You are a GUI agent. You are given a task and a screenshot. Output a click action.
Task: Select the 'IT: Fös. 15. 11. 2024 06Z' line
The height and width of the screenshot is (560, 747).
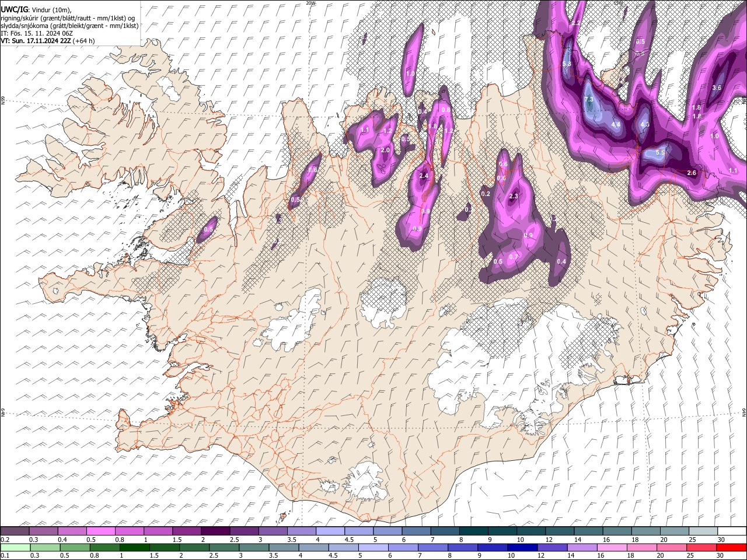(x=37, y=33)
